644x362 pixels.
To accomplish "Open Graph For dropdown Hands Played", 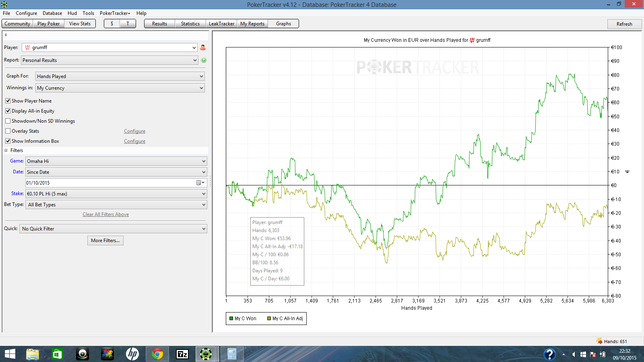I will click(x=120, y=76).
